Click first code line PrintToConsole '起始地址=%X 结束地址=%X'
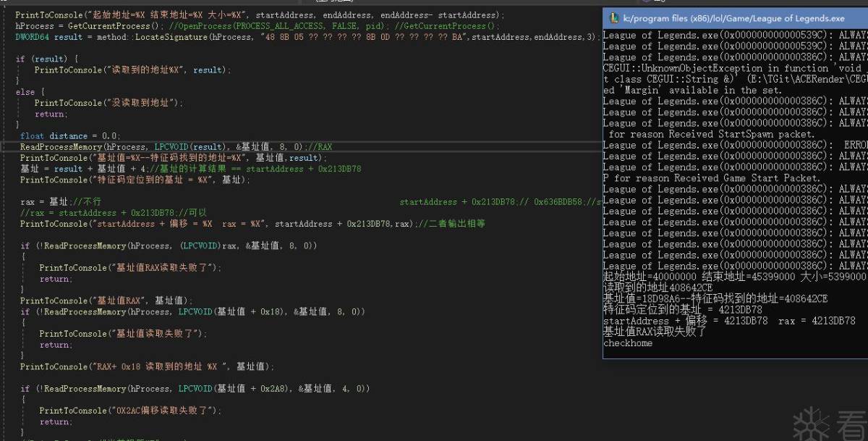 point(260,15)
